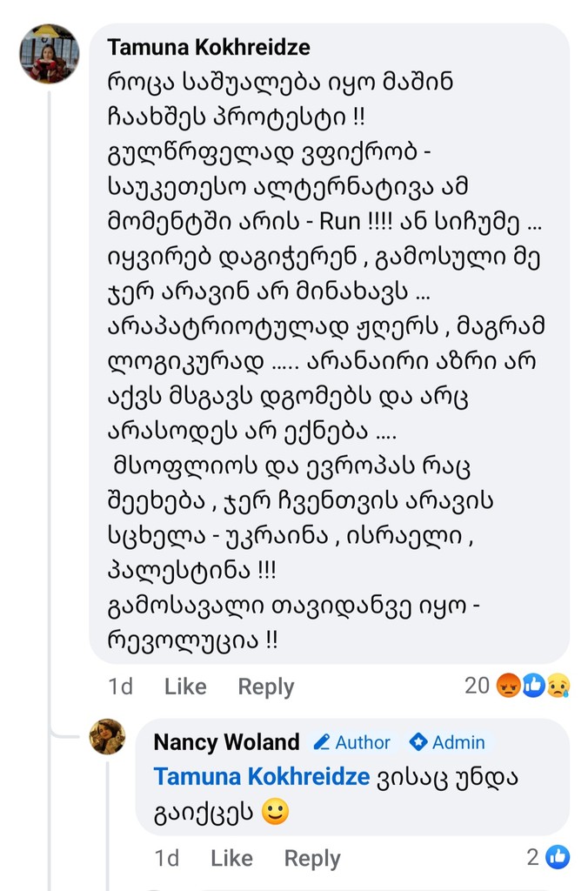Click the thumbs-up reaction icon beside count 20

[x=533, y=687]
